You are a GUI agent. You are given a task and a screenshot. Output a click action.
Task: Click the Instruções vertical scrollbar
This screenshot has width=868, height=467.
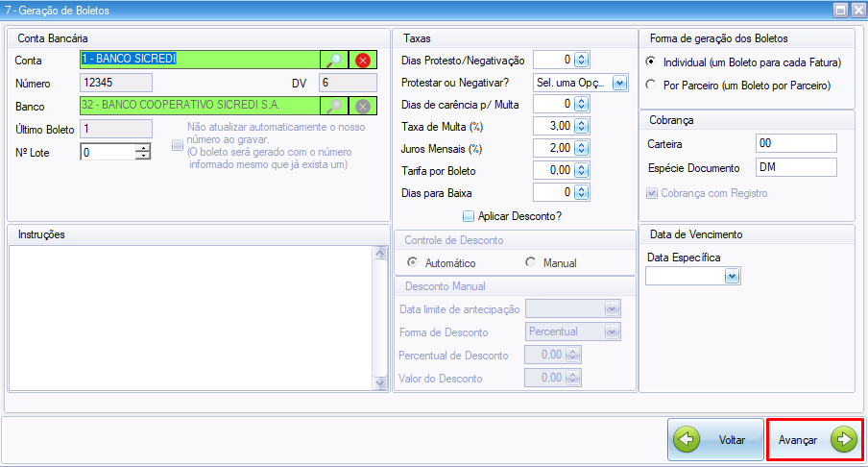(379, 317)
